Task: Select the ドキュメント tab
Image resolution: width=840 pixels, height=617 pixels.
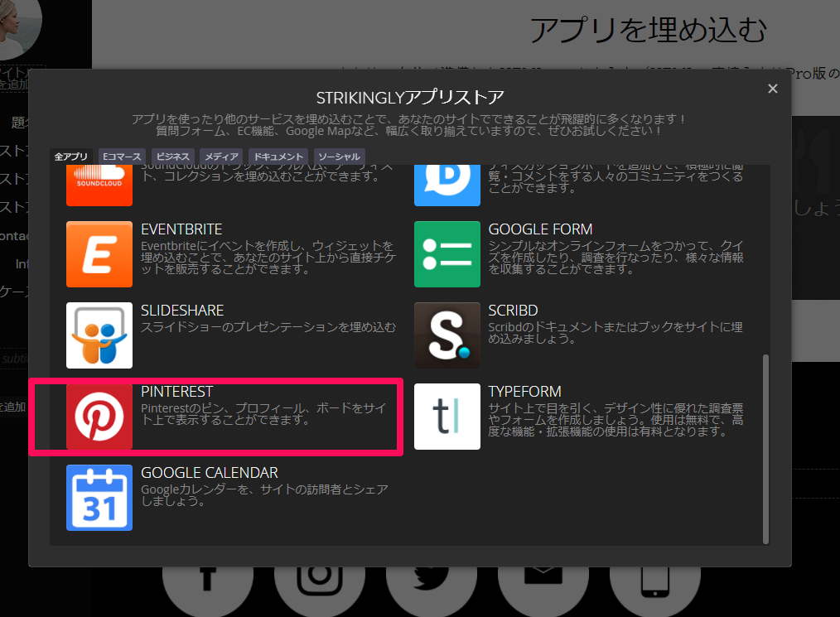Action: (278, 157)
